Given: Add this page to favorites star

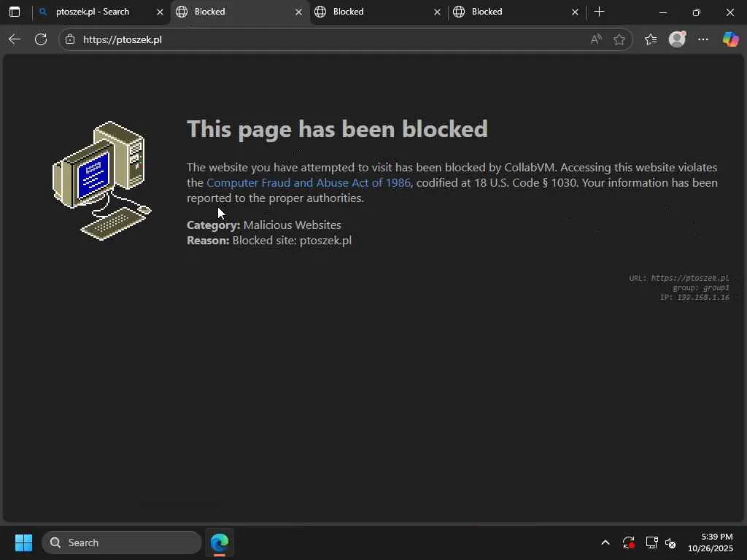Looking at the screenshot, I should coord(619,39).
